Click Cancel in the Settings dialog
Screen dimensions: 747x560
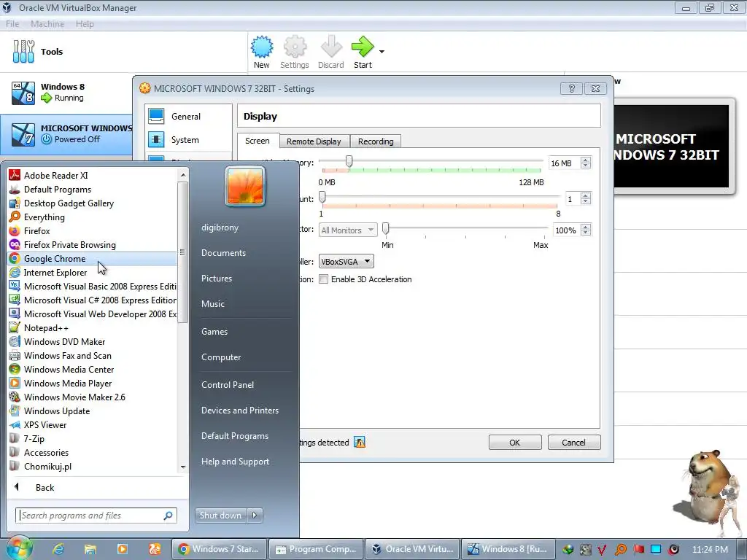point(573,443)
